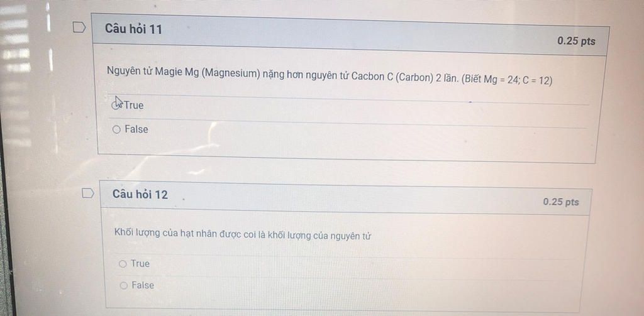Click the 'False' label text under Câu hỏi 12
Screen dimensions: 644x316
point(143,285)
